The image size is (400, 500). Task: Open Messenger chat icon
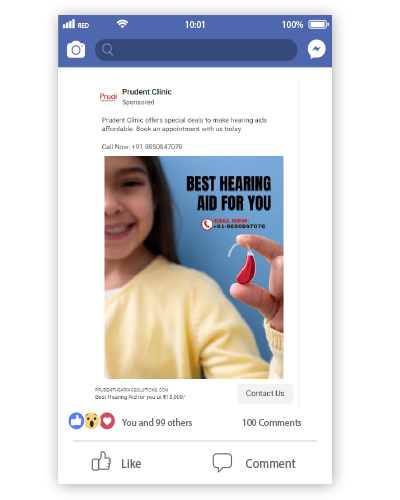[x=316, y=49]
